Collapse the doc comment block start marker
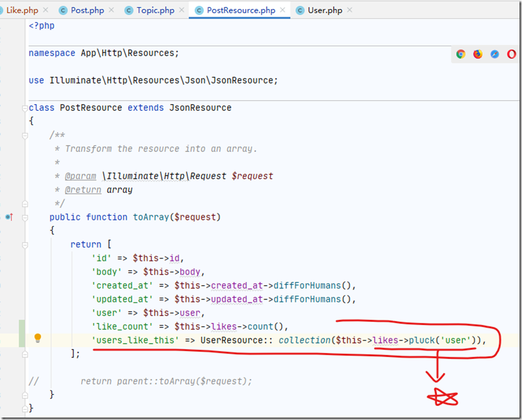Screen dimensions: 522x420 point(25,135)
